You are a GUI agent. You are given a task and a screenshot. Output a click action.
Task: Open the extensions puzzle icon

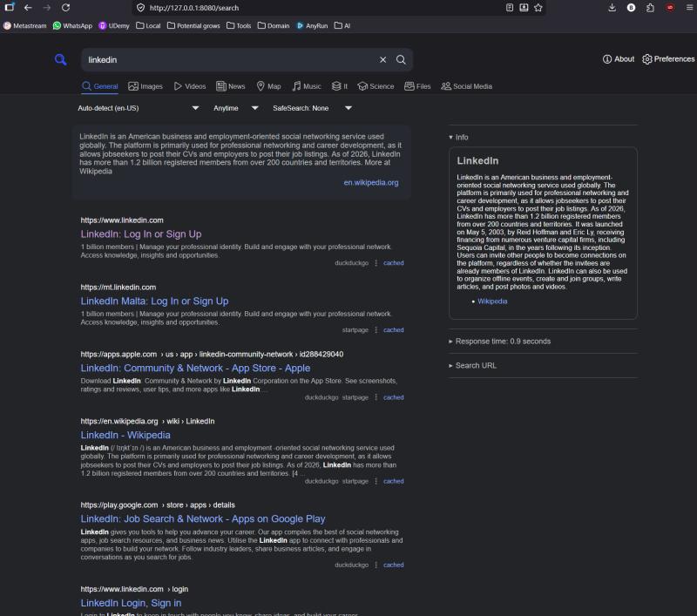[650, 8]
